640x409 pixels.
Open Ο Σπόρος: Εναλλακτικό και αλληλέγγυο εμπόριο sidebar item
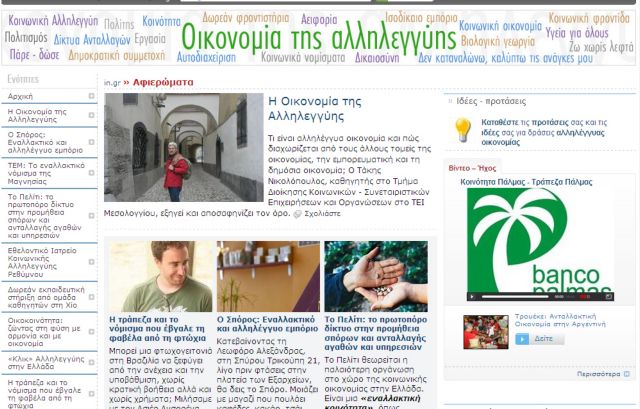click(x=45, y=142)
